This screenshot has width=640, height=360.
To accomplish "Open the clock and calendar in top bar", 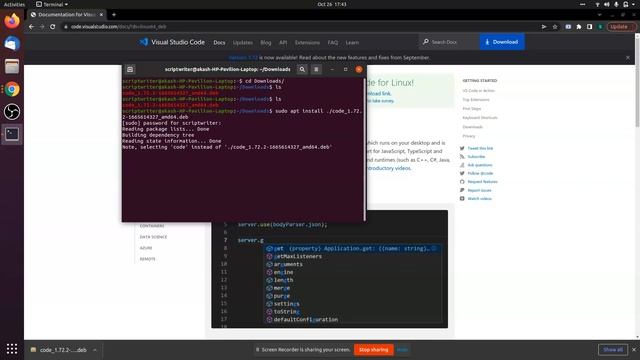I will (331, 4).
